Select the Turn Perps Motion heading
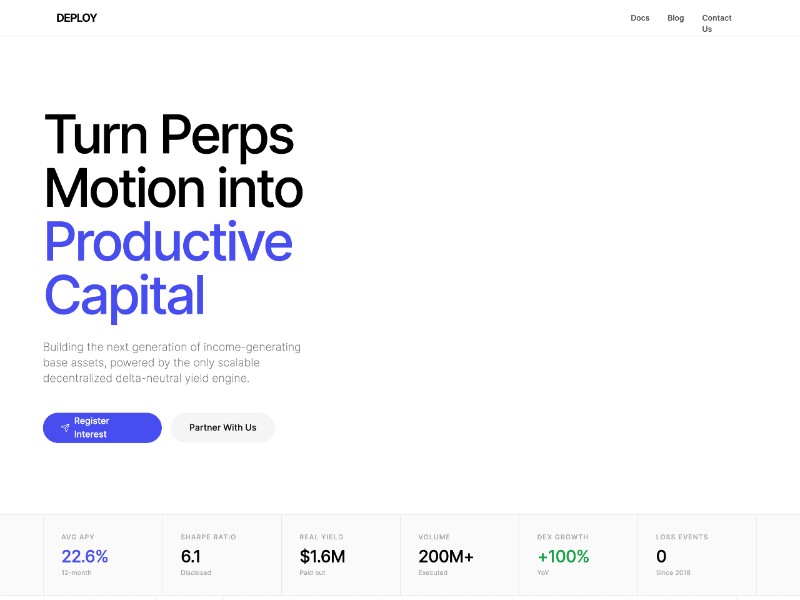Screen dimensions: 800x600 click(172, 160)
